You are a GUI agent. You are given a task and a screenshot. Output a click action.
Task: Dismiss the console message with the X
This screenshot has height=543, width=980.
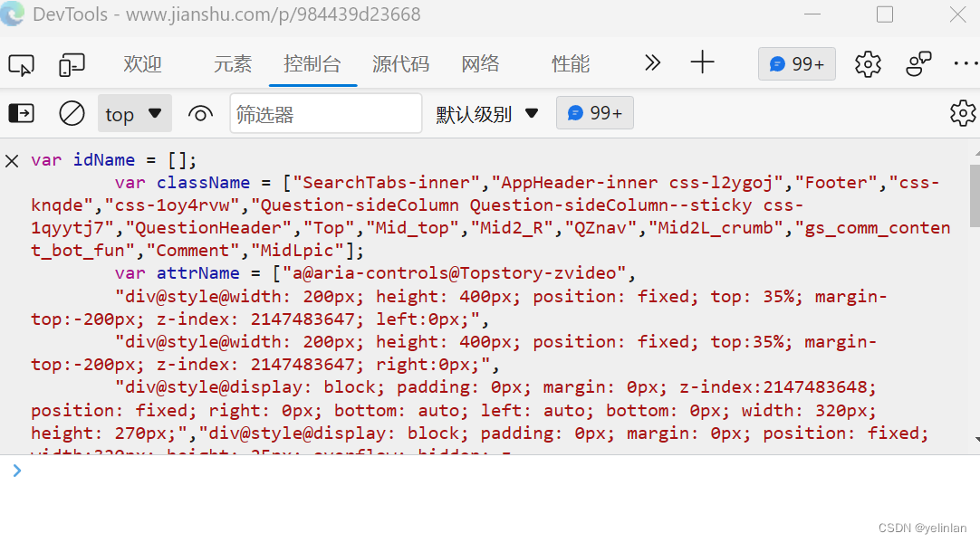pyautogui.click(x=12, y=160)
